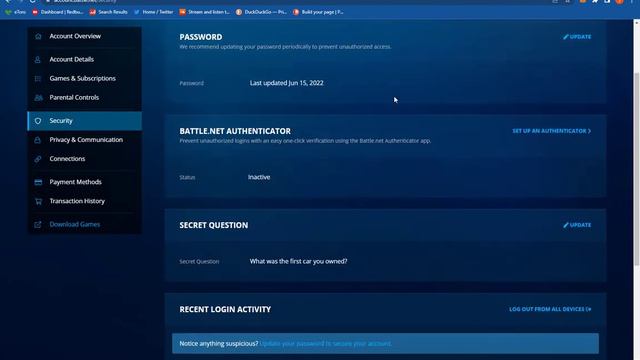Open the Home / Twitter bookmark
Viewport: 640px width, 360px height.
(153, 12)
